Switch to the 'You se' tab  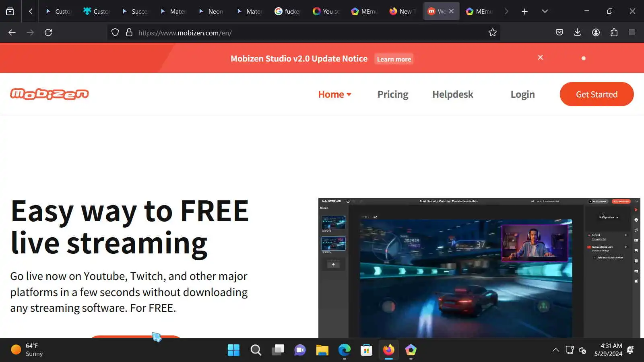click(x=326, y=11)
